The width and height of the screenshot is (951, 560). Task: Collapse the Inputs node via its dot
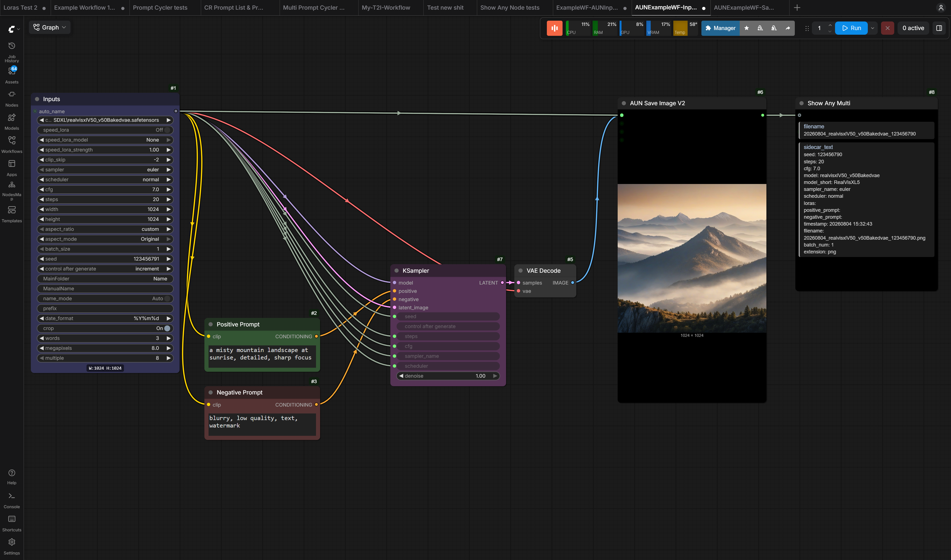[x=37, y=99]
